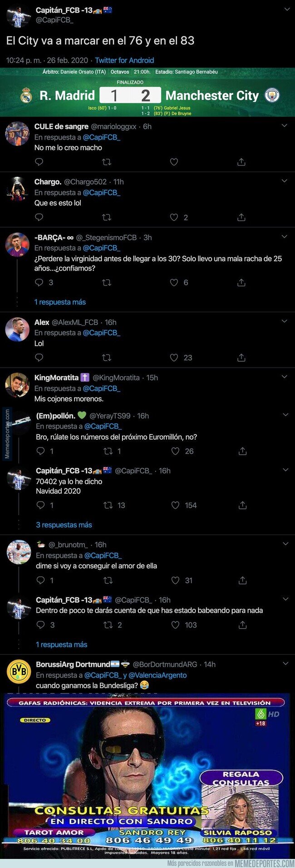This screenshot has width=295, height=868.
Task: Open options chevron on BorussiArg Dortmund's tweet
Action: (285, 664)
